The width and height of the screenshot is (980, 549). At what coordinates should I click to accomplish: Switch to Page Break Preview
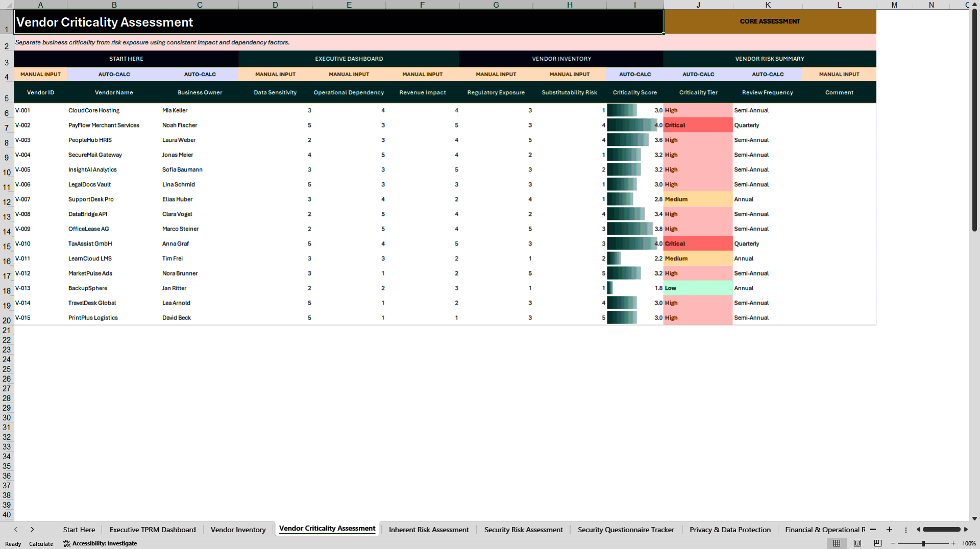pyautogui.click(x=878, y=543)
